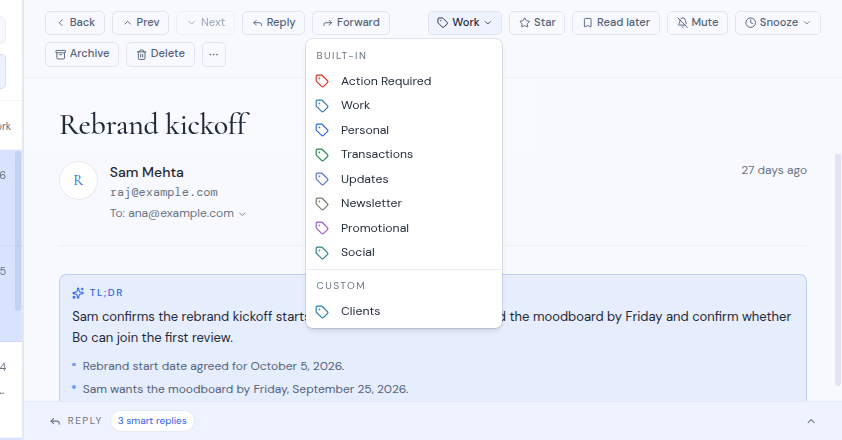This screenshot has width=842, height=440.
Task: Select the Personal label
Action: click(x=404, y=130)
